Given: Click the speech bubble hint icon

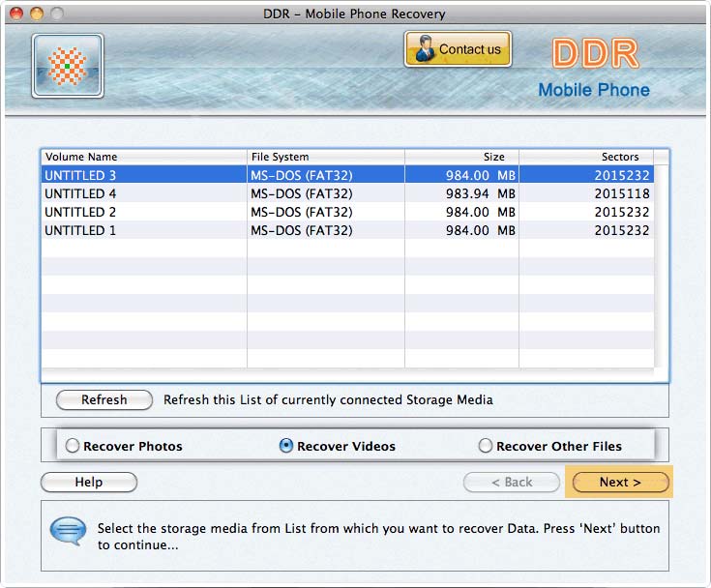Looking at the screenshot, I should (x=68, y=531).
